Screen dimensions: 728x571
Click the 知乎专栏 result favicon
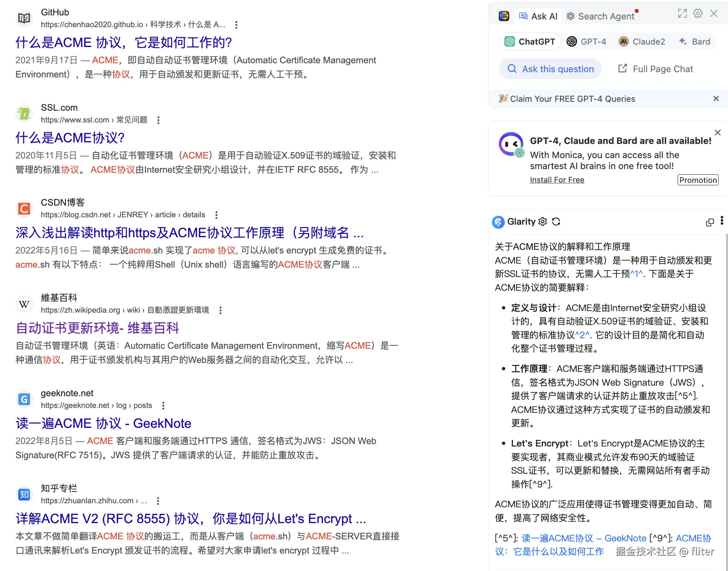tap(24, 494)
